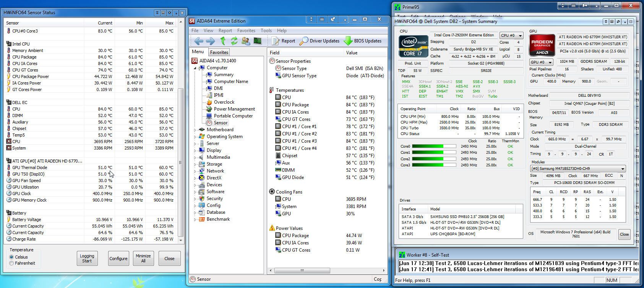The image size is (644, 288).
Task: Click the Radeon Graphics AMD logo
Action: pyautogui.click(x=542, y=46)
